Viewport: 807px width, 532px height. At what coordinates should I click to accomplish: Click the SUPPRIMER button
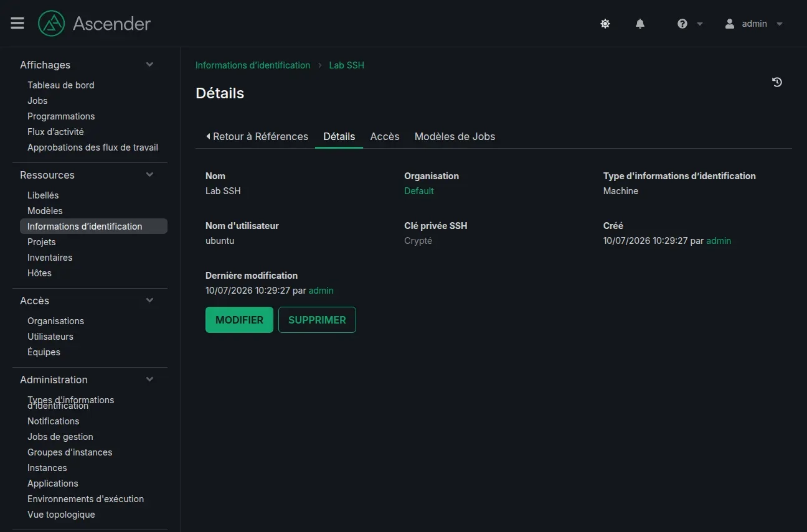click(317, 320)
